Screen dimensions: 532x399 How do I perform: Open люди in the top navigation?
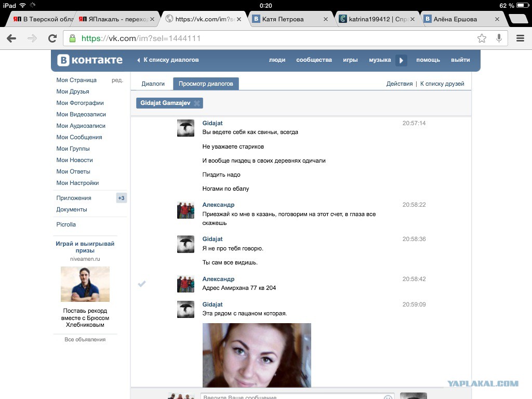[277, 60]
